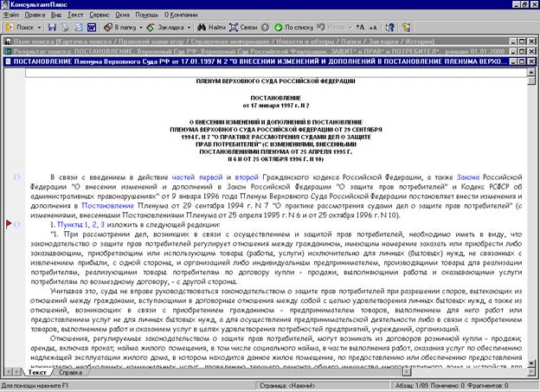Expand the В папку dropdown arrow

[x=140, y=27]
